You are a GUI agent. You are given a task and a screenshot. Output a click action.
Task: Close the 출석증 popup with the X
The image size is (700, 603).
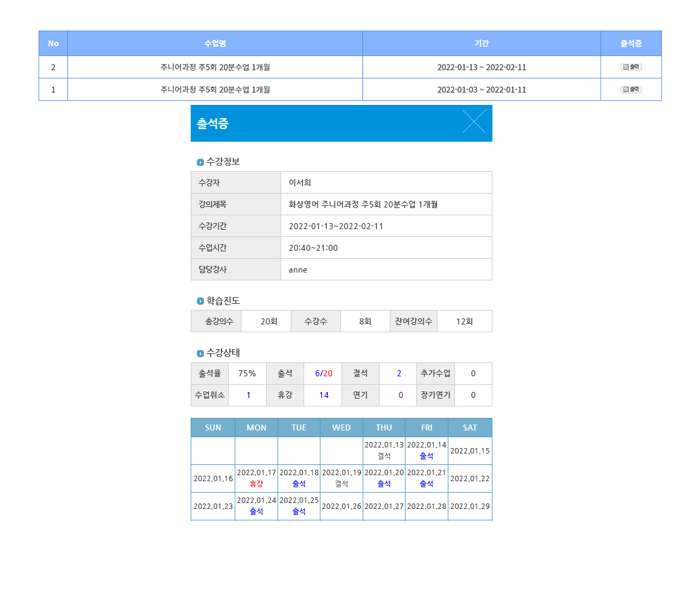pyautogui.click(x=474, y=121)
